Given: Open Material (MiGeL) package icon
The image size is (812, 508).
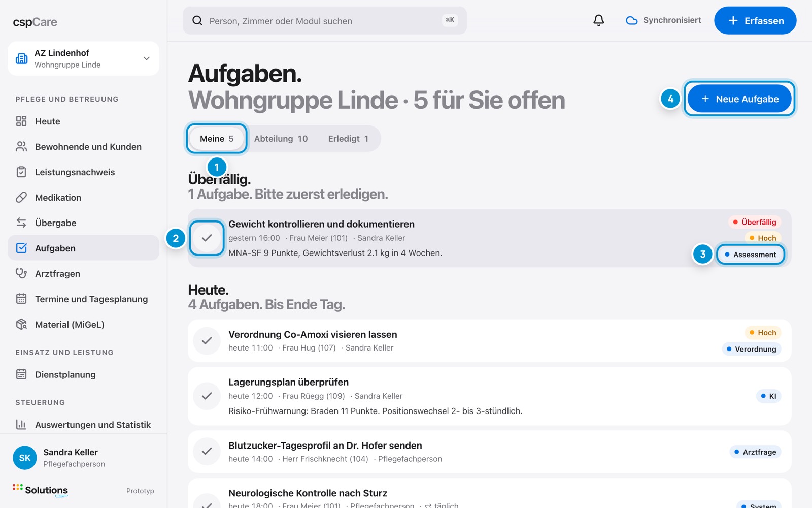Looking at the screenshot, I should (21, 324).
